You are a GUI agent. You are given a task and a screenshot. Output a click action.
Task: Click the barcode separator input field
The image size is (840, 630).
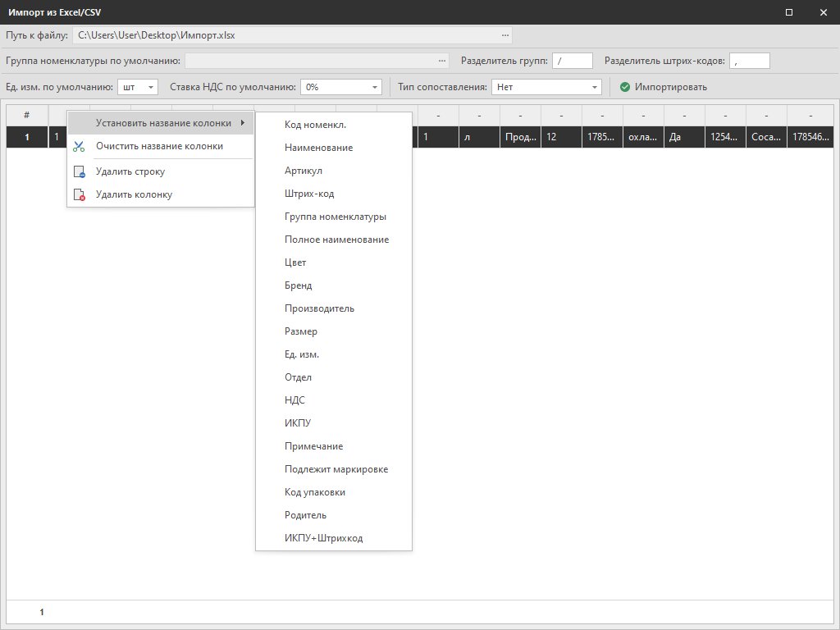[x=749, y=61]
